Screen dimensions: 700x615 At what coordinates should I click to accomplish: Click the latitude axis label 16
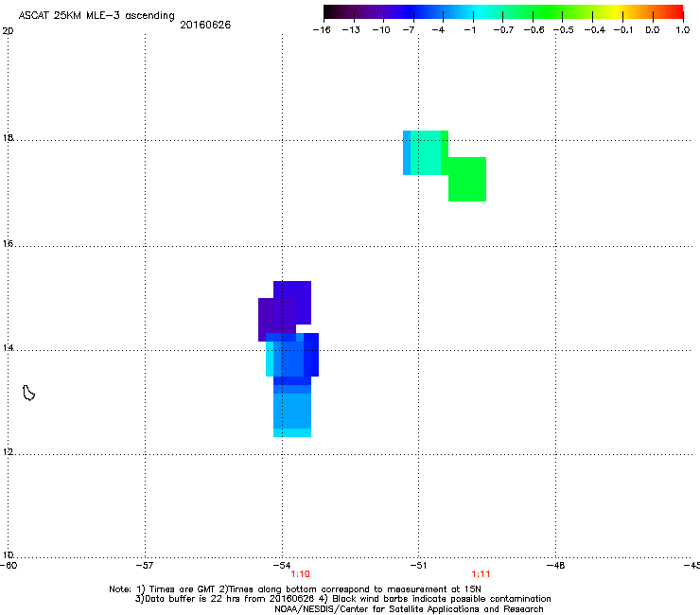click(8, 244)
